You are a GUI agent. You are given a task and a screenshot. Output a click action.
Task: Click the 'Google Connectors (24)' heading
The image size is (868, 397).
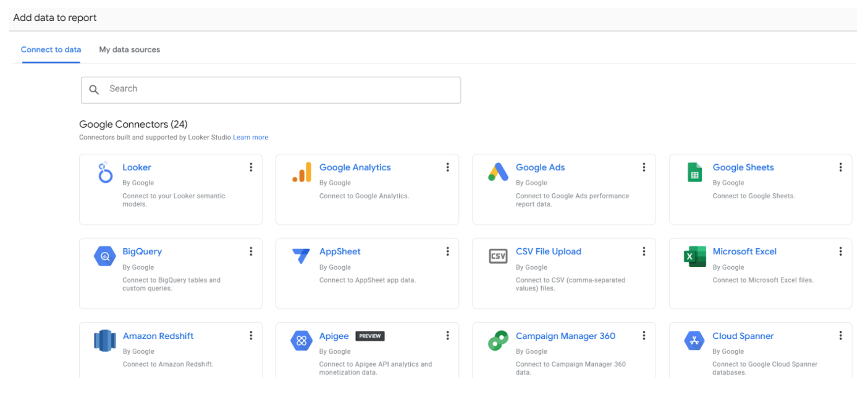[x=133, y=124]
